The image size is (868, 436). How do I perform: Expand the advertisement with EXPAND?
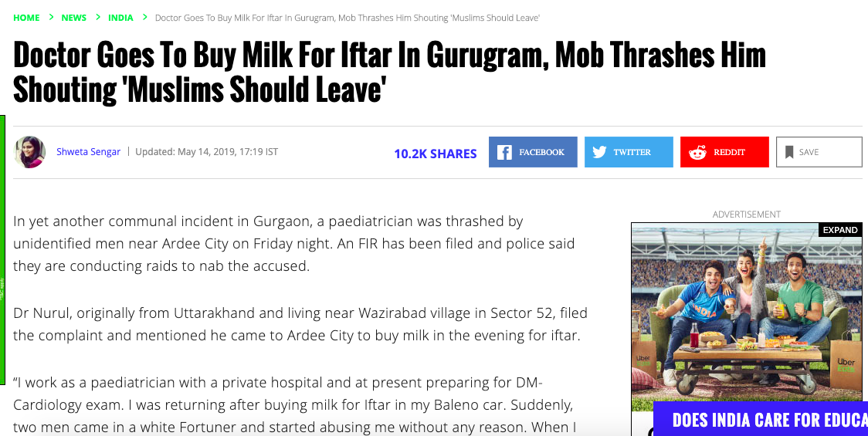tap(839, 230)
